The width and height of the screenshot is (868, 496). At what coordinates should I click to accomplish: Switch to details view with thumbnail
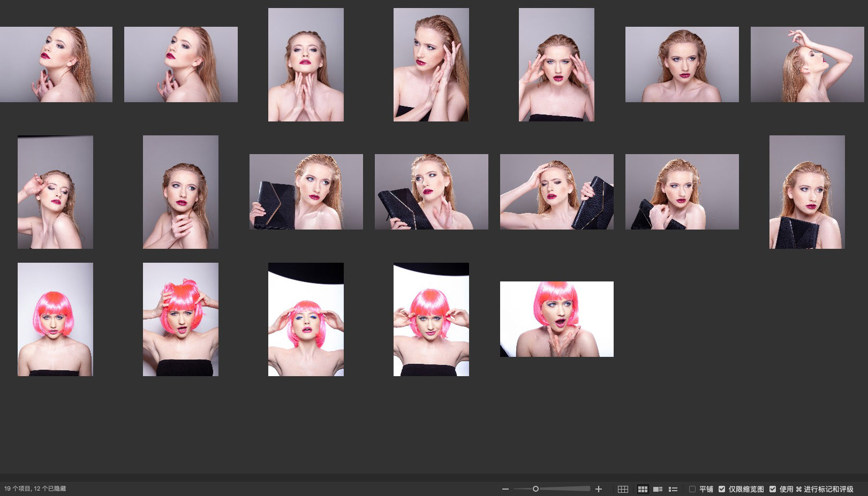658,489
